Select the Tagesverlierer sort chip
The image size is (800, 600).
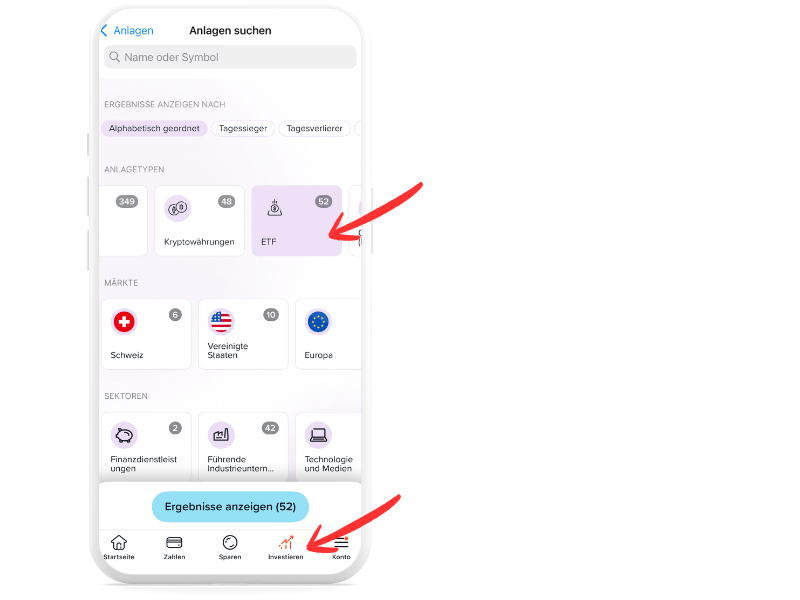314,129
